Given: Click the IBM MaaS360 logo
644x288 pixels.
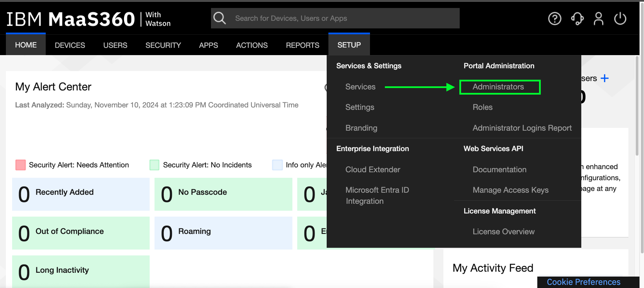Looking at the screenshot, I should 89,19.
